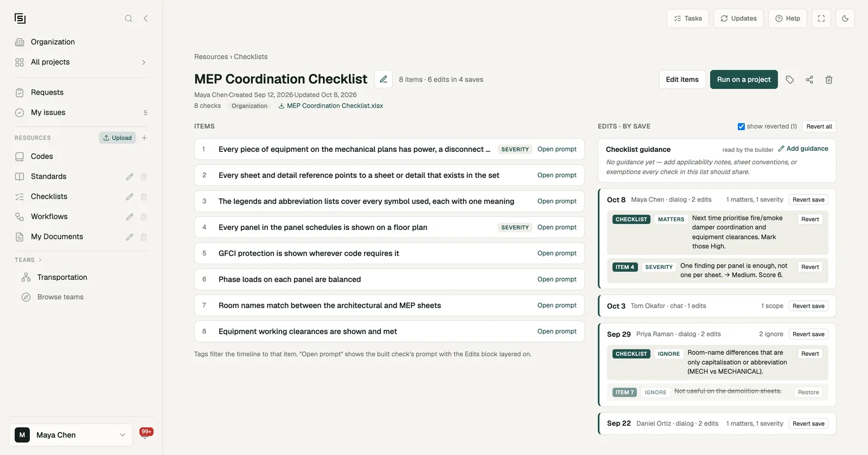Click the pencil icon beside Standards

pos(130,177)
